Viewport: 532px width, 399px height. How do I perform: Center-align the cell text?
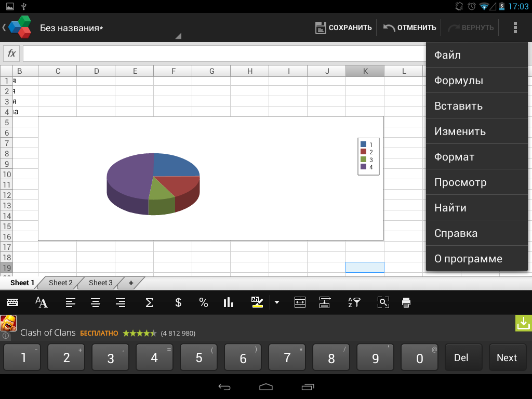tap(95, 302)
